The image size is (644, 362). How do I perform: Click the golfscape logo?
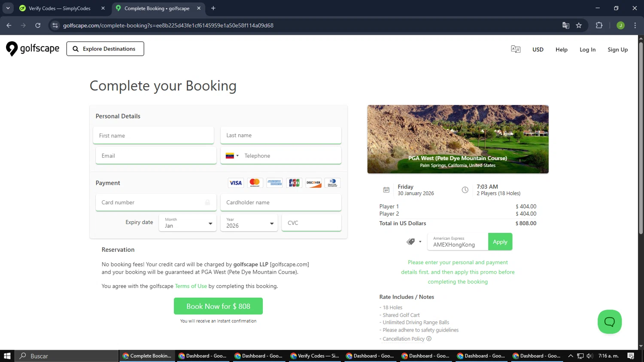pyautogui.click(x=33, y=49)
